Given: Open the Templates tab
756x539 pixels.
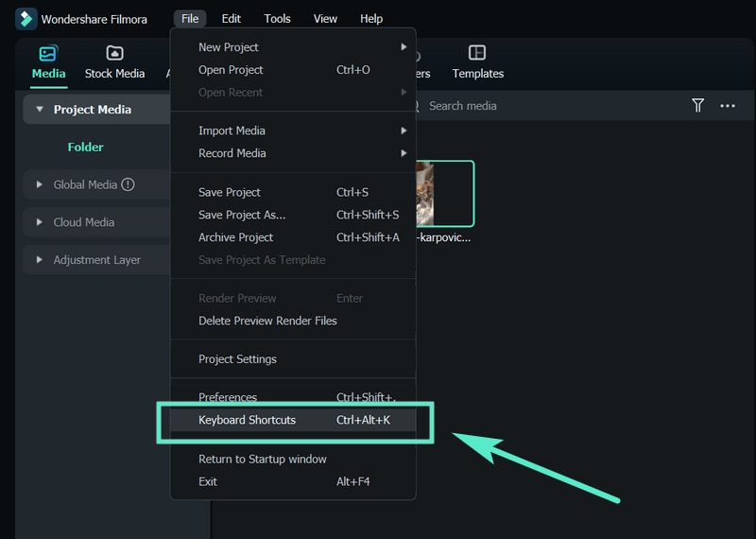Looking at the screenshot, I should click(477, 62).
